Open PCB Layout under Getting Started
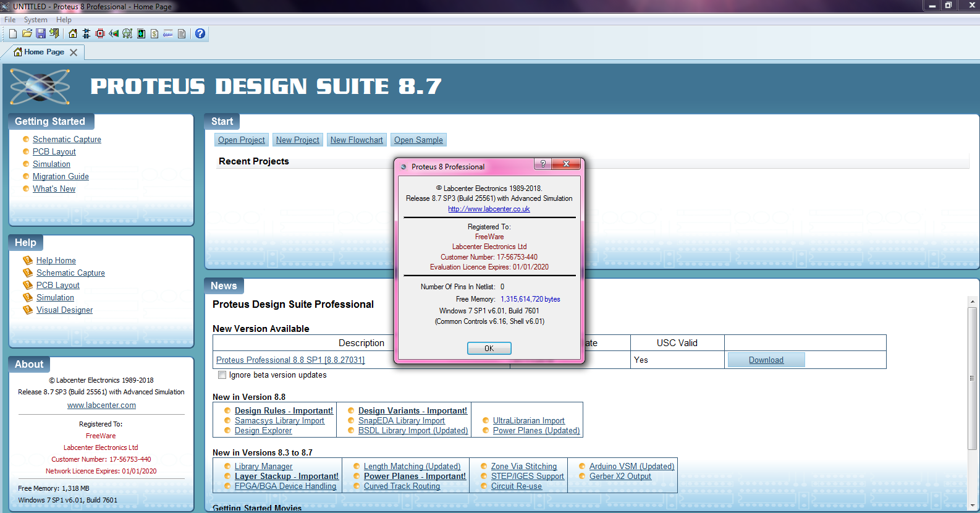 (x=54, y=151)
